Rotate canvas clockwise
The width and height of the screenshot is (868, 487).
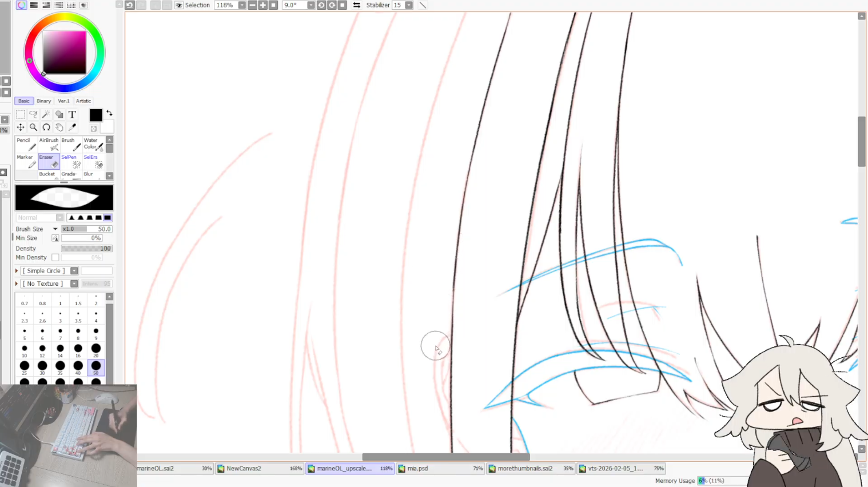(332, 5)
